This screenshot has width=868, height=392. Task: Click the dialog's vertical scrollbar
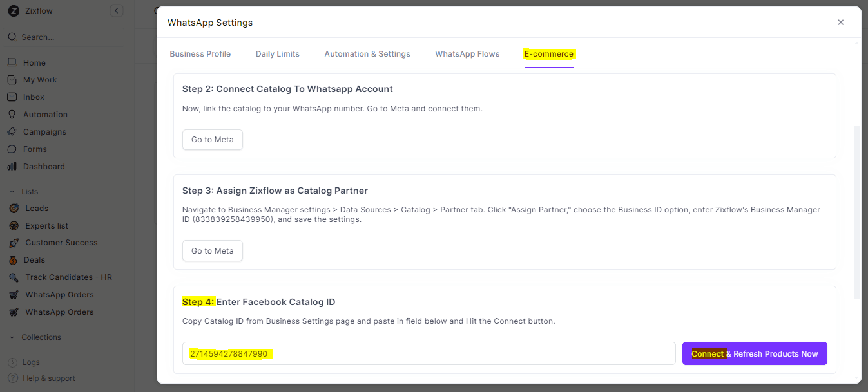(x=856, y=212)
